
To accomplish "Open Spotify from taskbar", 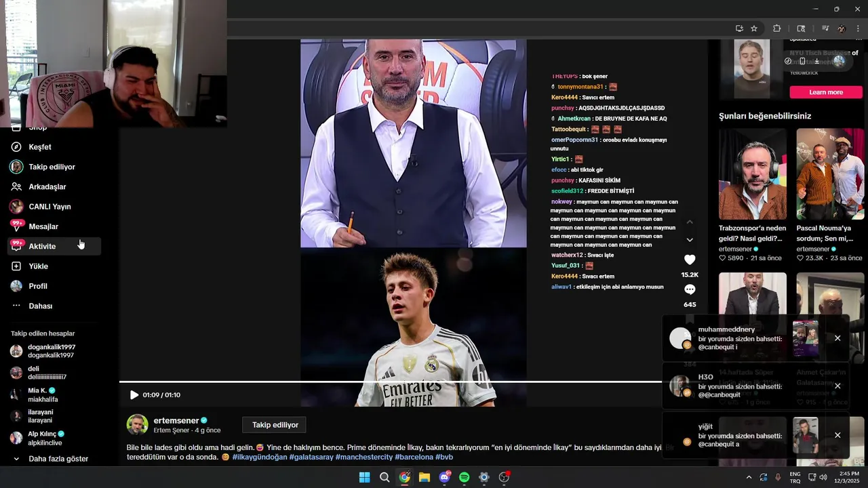I will (464, 477).
